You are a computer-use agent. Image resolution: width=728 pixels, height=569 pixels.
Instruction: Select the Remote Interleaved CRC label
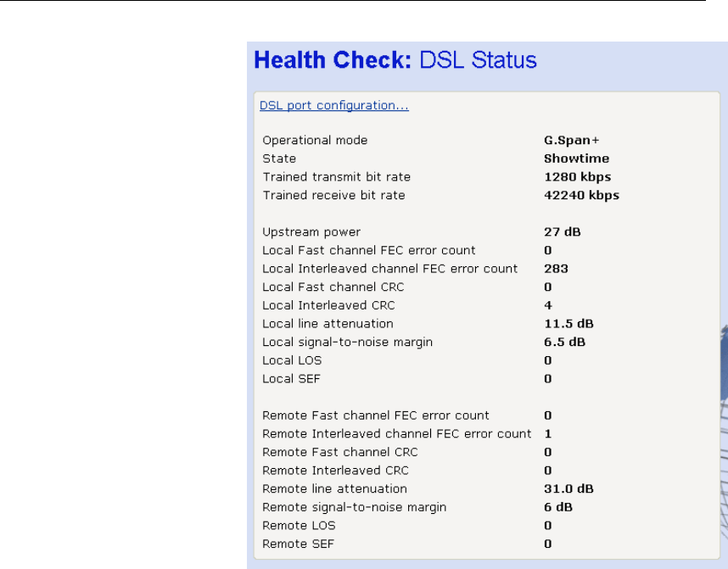click(x=336, y=471)
